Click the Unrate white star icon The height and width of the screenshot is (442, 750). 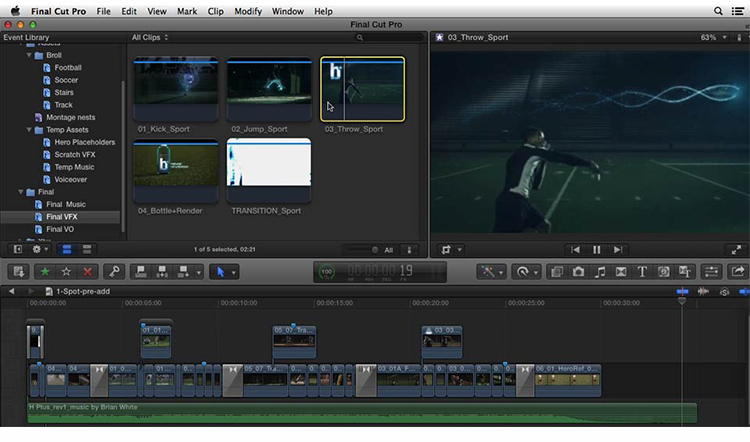point(66,272)
